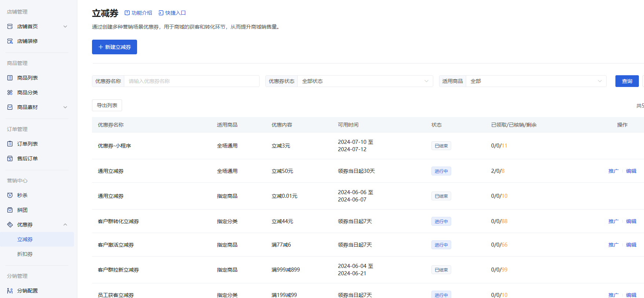The height and width of the screenshot is (298, 644).
Task: Click the 优惠内容 column header
Action: click(x=282, y=125)
